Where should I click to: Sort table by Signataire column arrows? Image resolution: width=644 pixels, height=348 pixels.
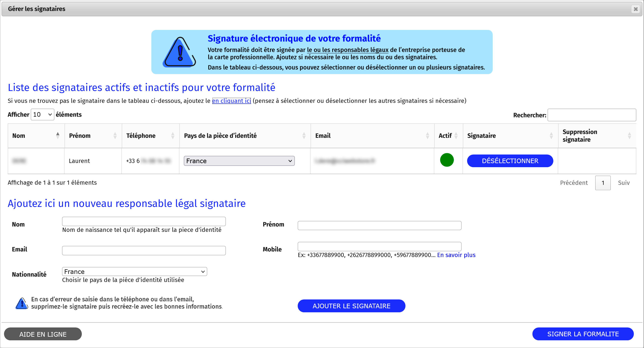pyautogui.click(x=551, y=136)
